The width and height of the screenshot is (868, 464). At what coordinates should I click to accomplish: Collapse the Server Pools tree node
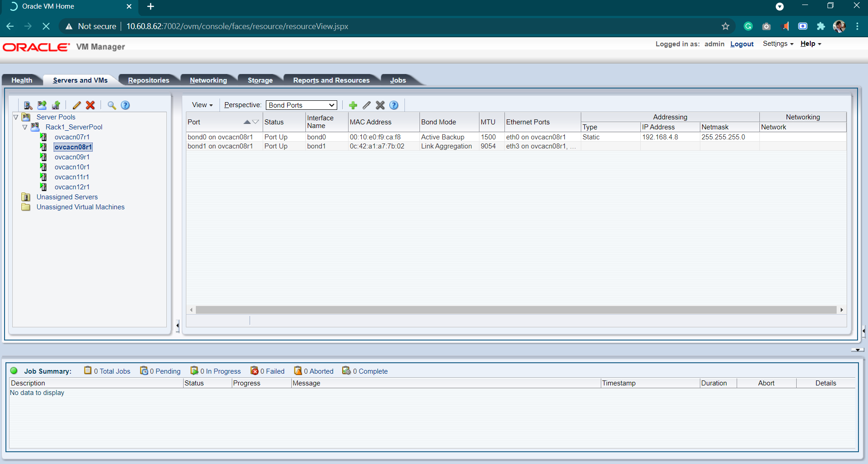16,117
